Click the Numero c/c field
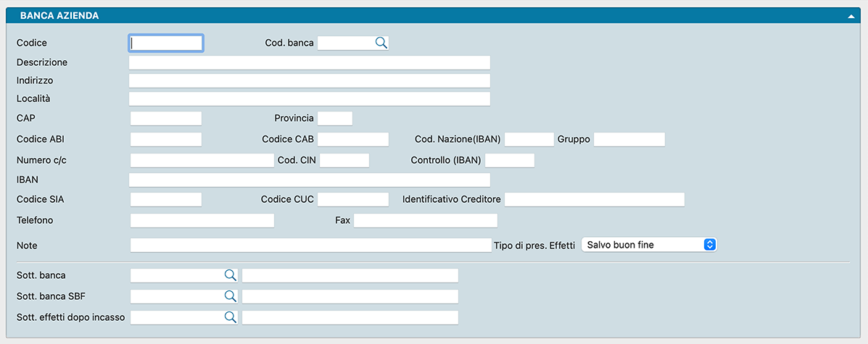The height and width of the screenshot is (344, 868). point(202,160)
